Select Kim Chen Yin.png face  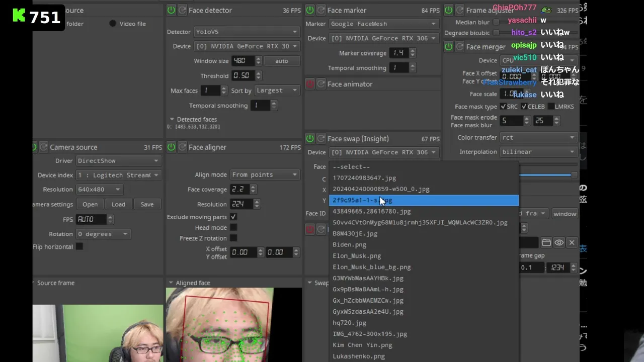(424, 345)
